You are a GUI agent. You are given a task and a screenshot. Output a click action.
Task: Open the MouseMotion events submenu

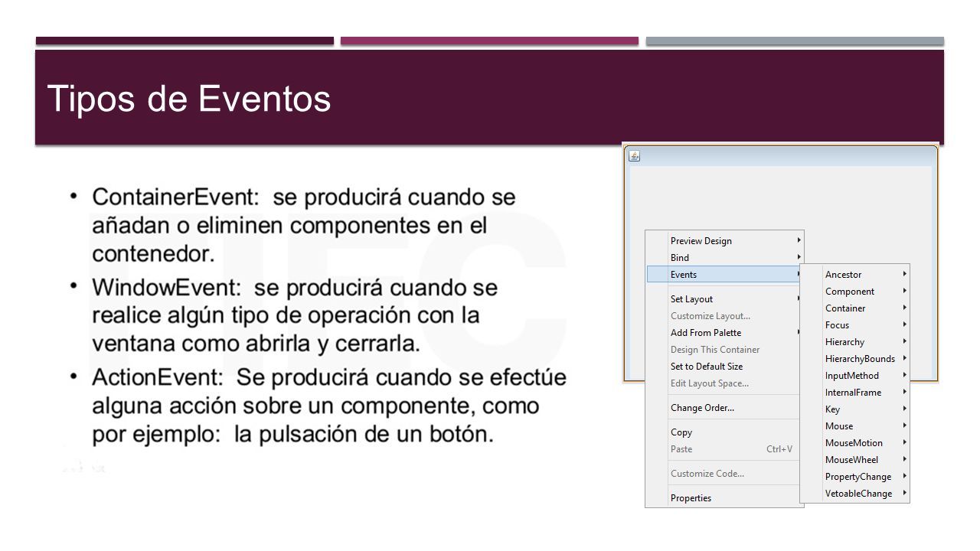(855, 442)
